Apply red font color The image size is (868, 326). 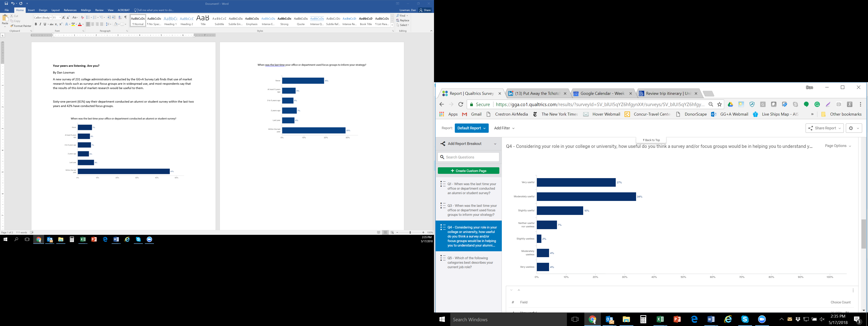pyautogui.click(x=80, y=24)
